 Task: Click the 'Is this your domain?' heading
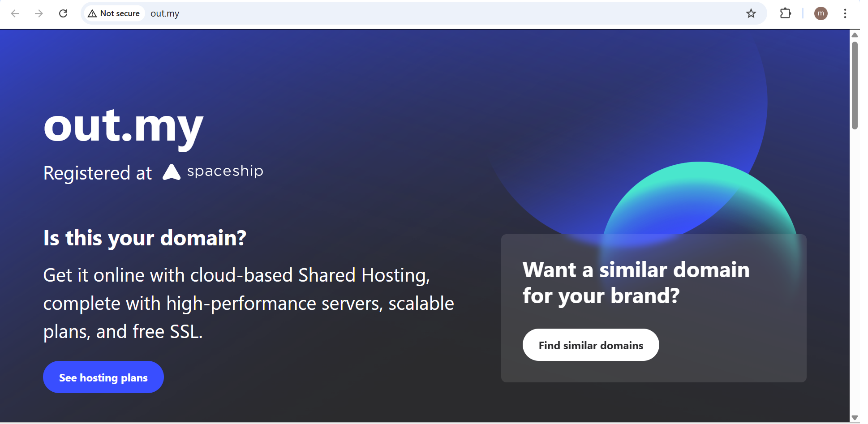pyautogui.click(x=145, y=238)
